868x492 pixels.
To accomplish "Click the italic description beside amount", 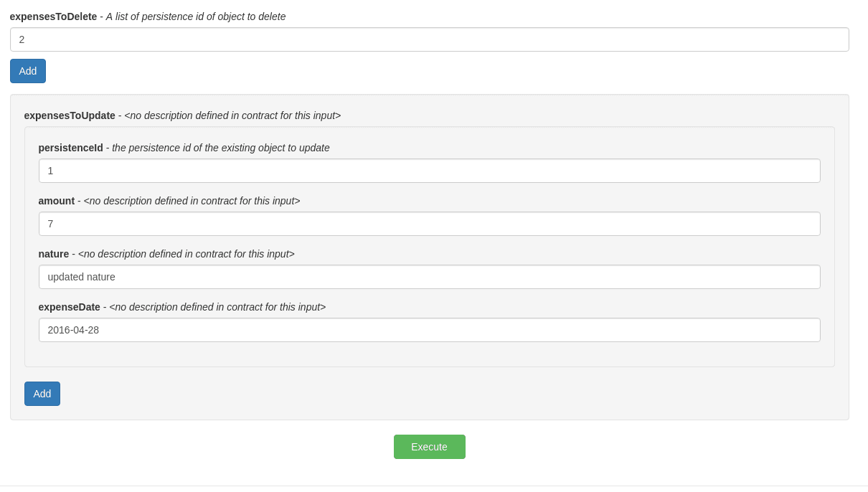I will click(192, 201).
